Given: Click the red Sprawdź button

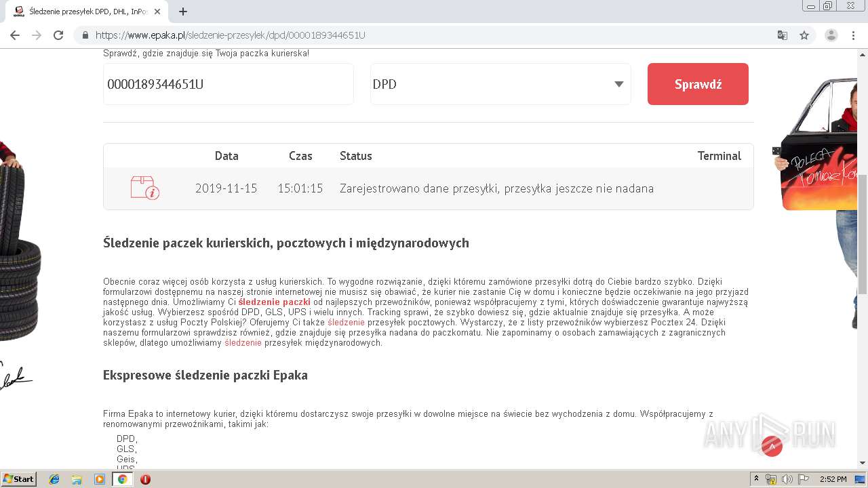Looking at the screenshot, I should point(698,84).
